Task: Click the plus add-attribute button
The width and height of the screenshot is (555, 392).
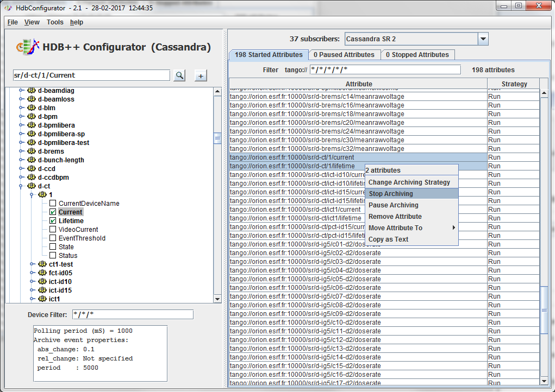Action: (x=200, y=75)
